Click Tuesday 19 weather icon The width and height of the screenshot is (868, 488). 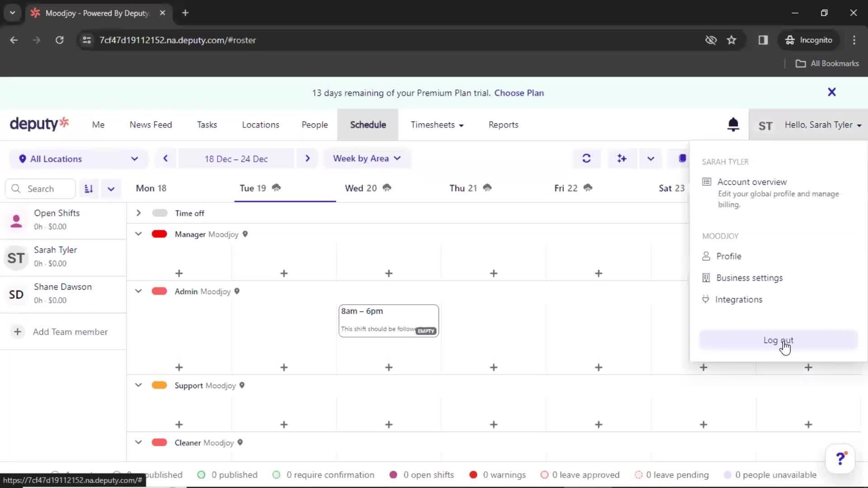click(276, 188)
